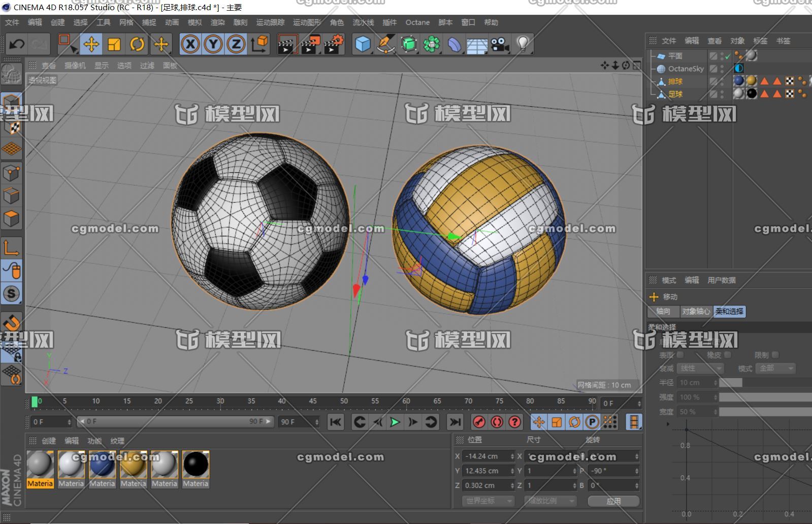Click blue material tag on 排球
This screenshot has height=524, width=812.
pos(739,81)
